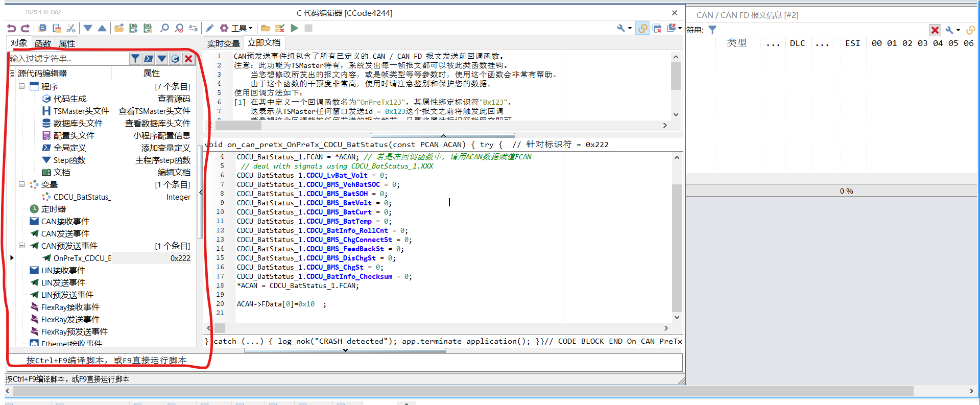Click the open-folder-with-arrow load icon
Image resolution: width=980 pixels, height=405 pixels.
pos(119,28)
